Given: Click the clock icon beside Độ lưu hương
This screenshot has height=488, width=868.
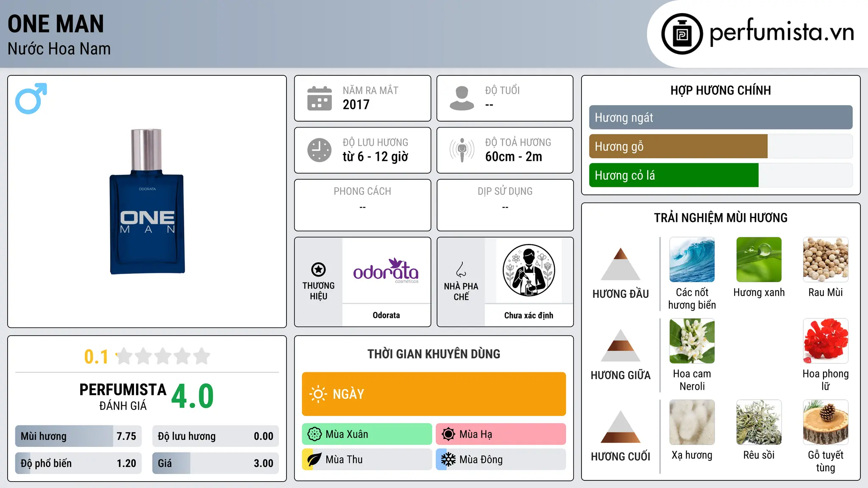Looking at the screenshot, I should click(320, 150).
